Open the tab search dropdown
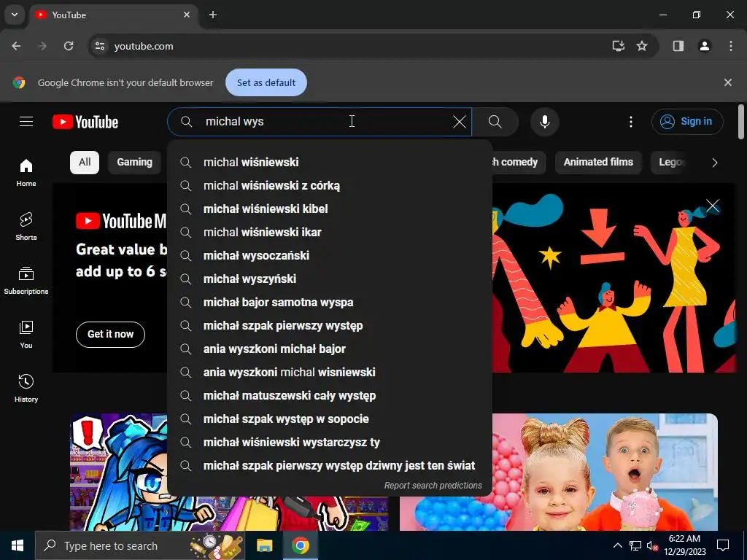747x560 pixels. click(15, 15)
